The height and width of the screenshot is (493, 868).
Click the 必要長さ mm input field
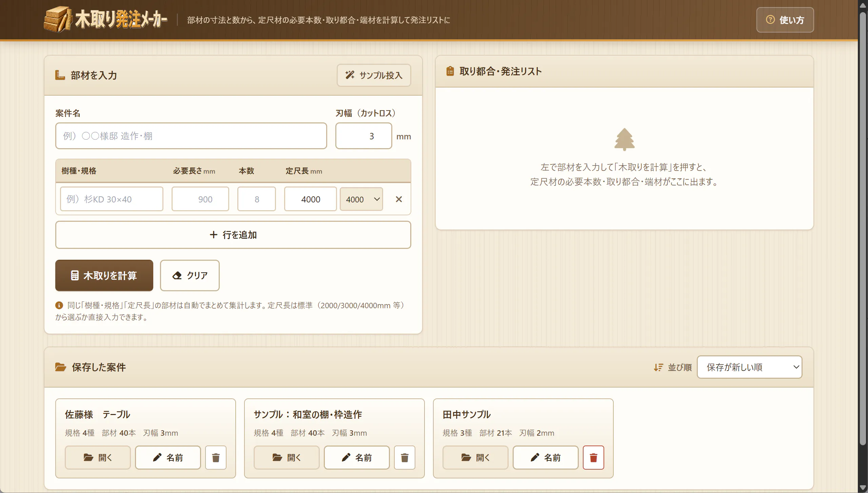click(x=200, y=199)
